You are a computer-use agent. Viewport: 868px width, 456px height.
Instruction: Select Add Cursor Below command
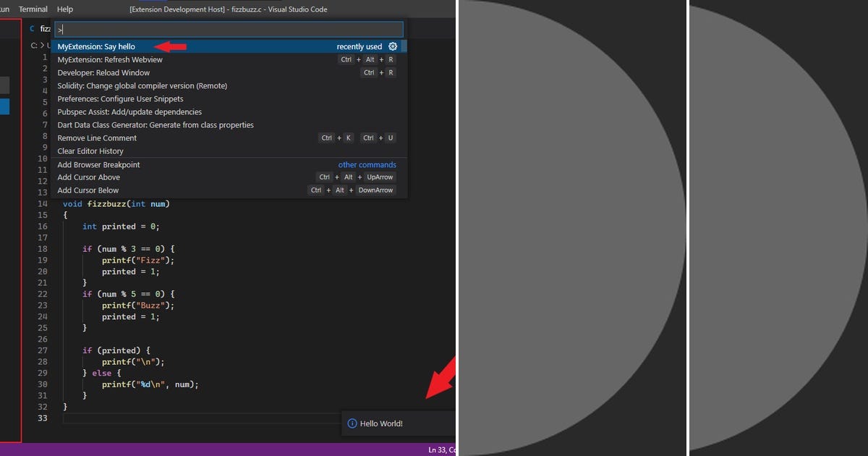pyautogui.click(x=88, y=190)
